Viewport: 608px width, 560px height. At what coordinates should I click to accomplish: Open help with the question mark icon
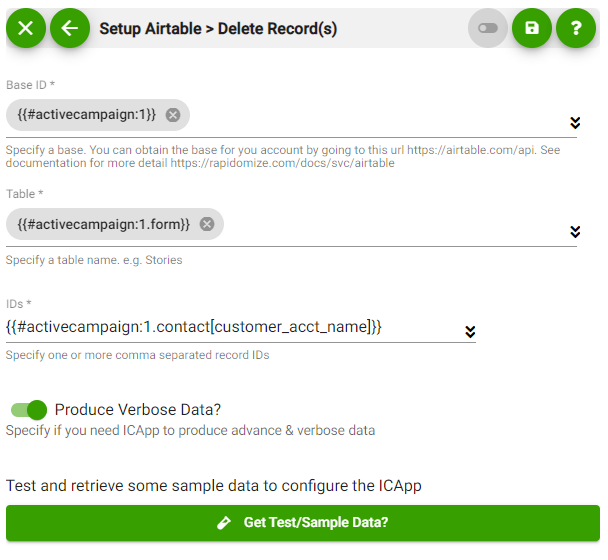tap(576, 28)
